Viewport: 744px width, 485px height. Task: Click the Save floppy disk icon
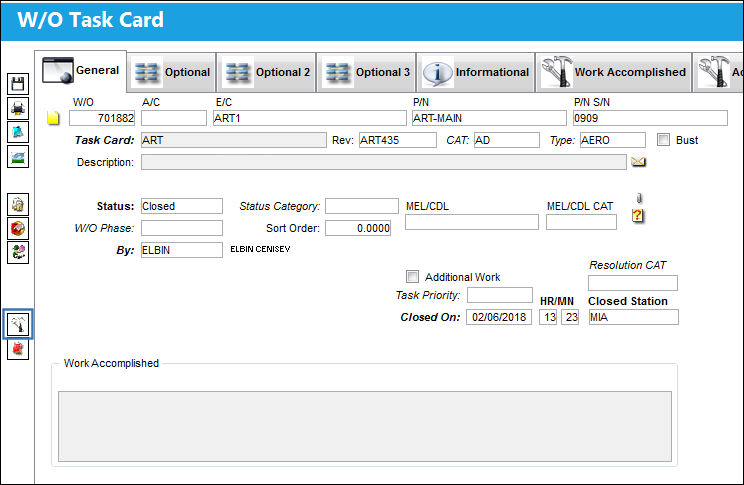tap(18, 84)
